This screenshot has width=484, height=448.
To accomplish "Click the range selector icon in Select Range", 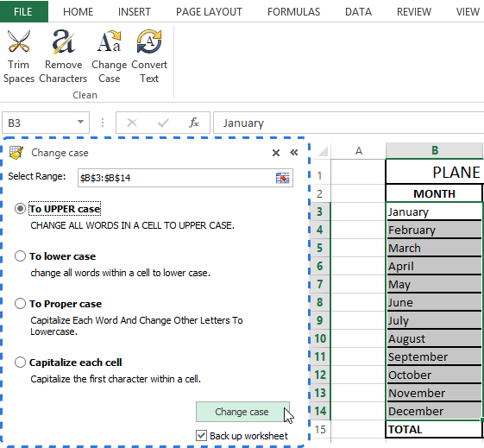I will pyautogui.click(x=282, y=178).
